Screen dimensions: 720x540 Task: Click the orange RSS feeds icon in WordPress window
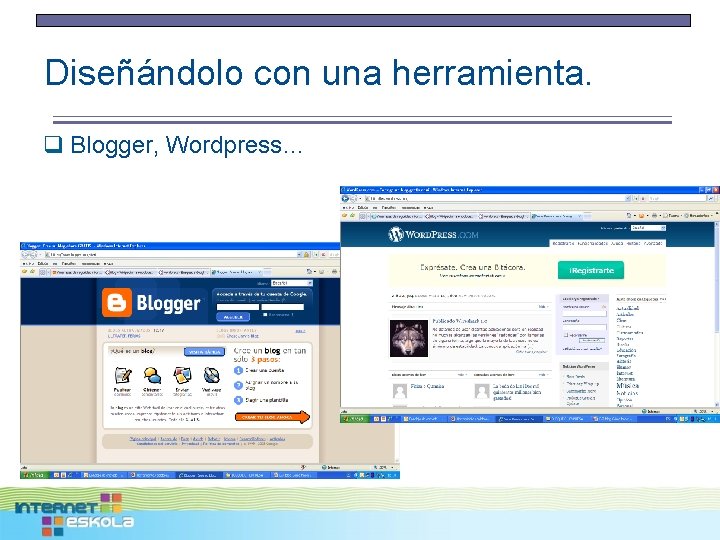[x=641, y=215]
